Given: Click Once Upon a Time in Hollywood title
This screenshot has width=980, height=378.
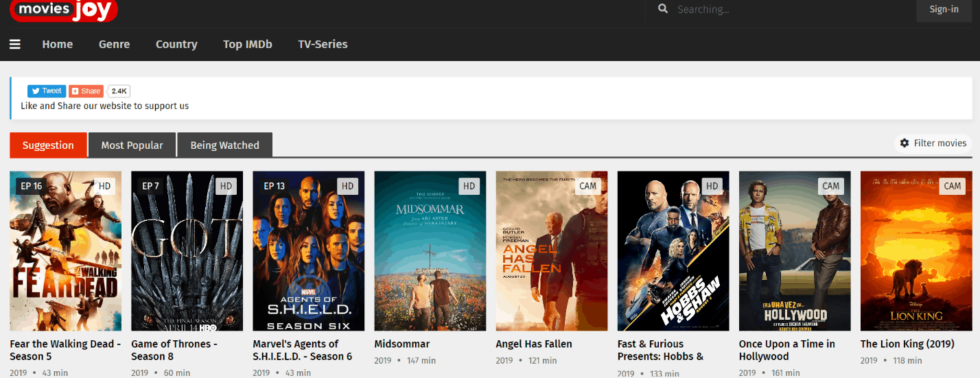Looking at the screenshot, I should (x=787, y=350).
